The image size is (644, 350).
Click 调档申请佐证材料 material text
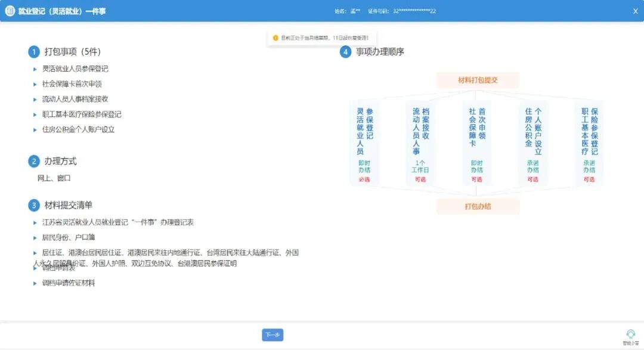[x=69, y=283]
